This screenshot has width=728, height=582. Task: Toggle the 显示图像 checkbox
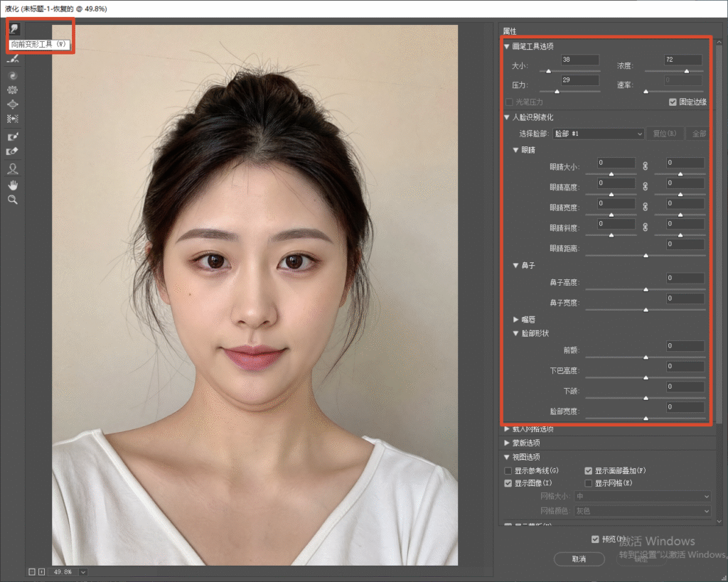coord(508,483)
